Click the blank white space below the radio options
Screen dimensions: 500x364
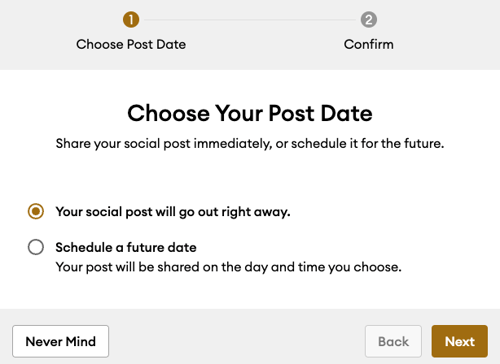[x=250, y=292]
